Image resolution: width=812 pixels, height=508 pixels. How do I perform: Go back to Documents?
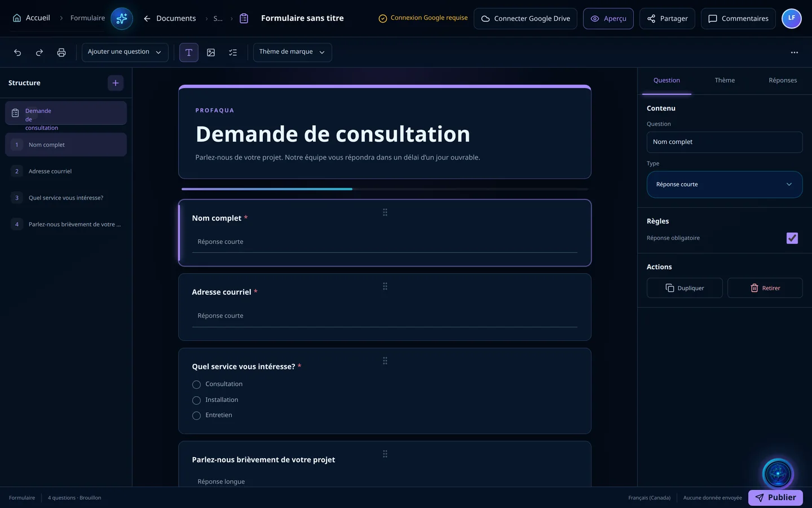[169, 19]
